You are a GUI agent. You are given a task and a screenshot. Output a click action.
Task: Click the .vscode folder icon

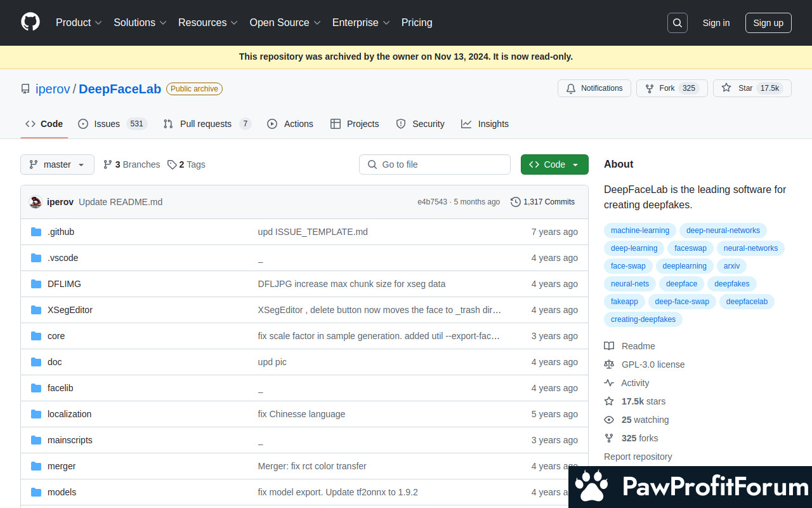pos(36,258)
